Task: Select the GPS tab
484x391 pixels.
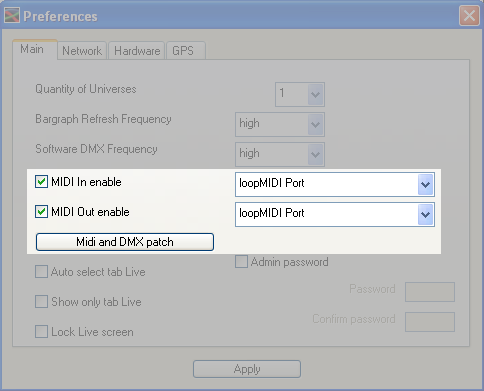Action: [186, 51]
